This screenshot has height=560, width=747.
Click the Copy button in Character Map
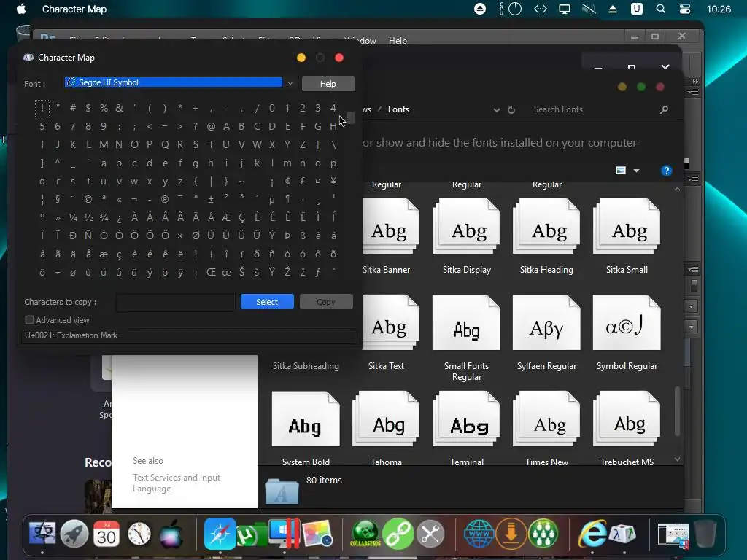326,301
